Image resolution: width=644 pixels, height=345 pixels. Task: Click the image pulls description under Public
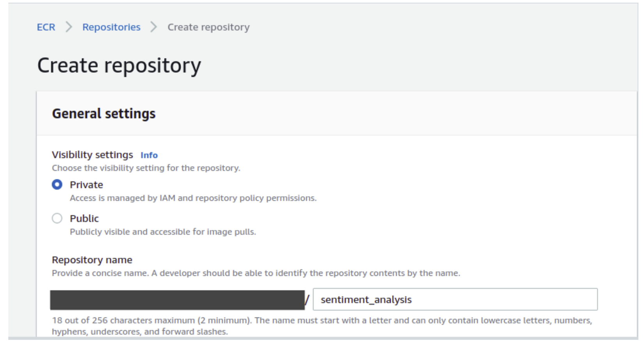click(x=163, y=232)
